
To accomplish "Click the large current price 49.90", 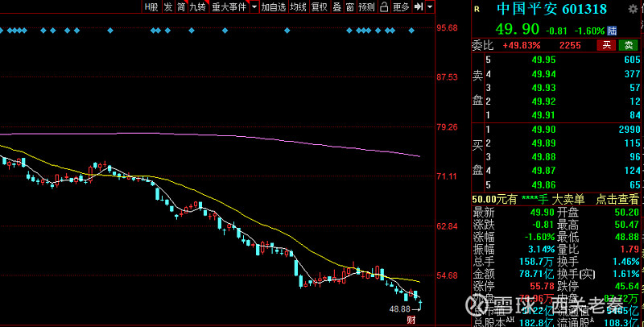I will point(517,29).
